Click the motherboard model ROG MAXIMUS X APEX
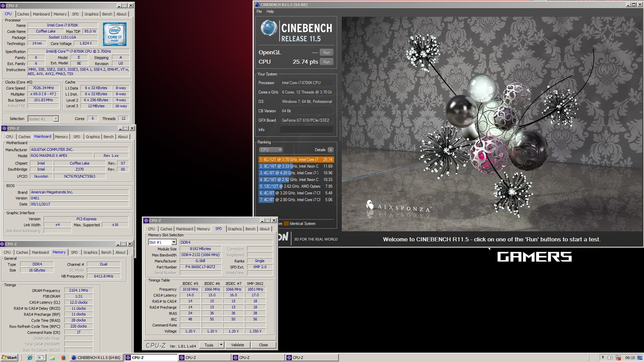 (x=61, y=156)
